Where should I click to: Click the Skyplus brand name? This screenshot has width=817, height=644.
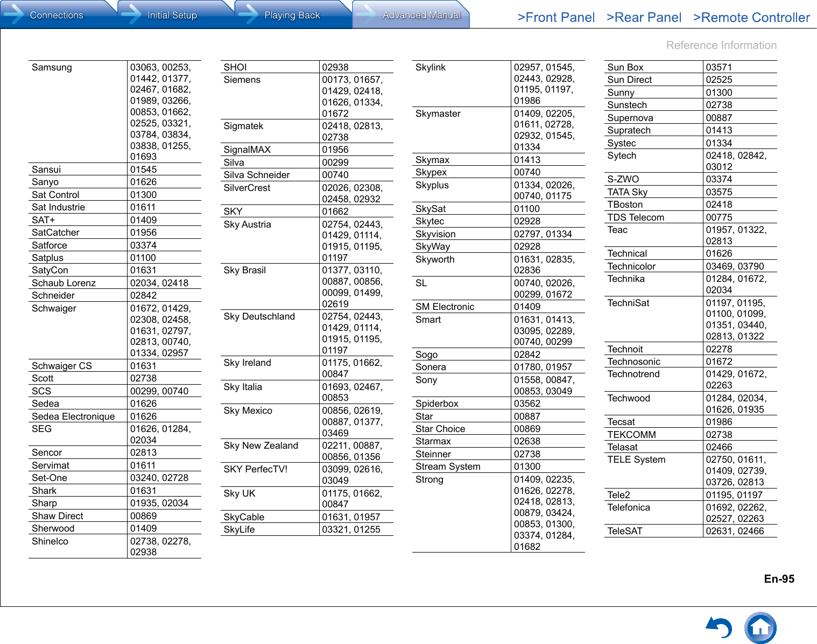coord(432,185)
